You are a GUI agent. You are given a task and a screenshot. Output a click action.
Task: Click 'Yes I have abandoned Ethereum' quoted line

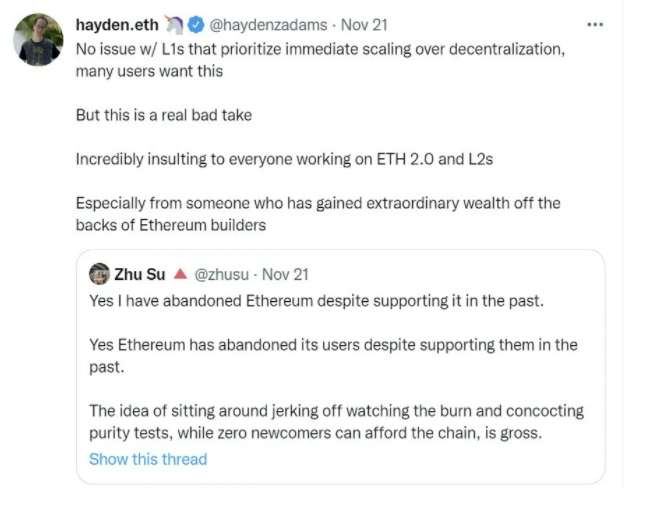click(x=317, y=301)
